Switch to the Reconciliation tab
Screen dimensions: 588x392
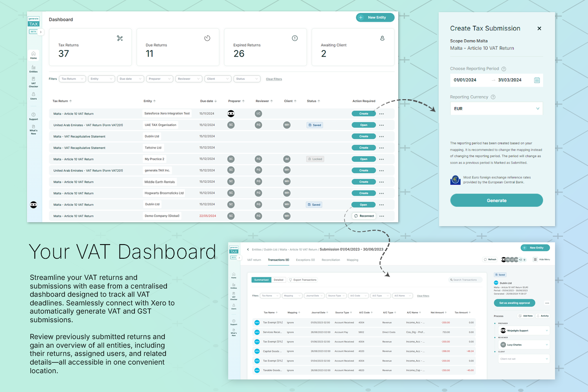tap(331, 260)
